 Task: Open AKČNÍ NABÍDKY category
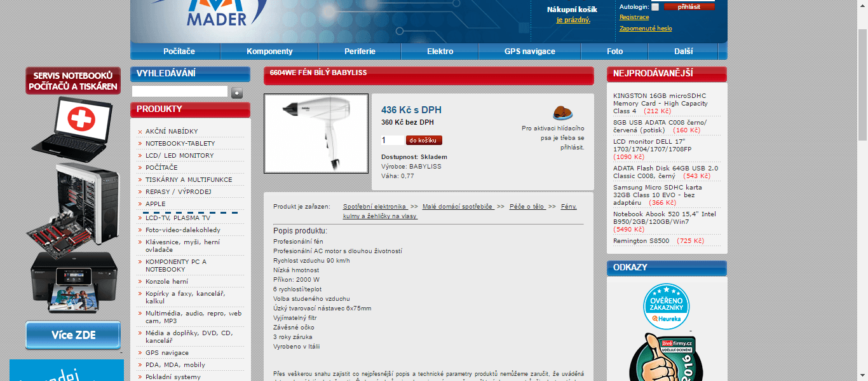(172, 131)
